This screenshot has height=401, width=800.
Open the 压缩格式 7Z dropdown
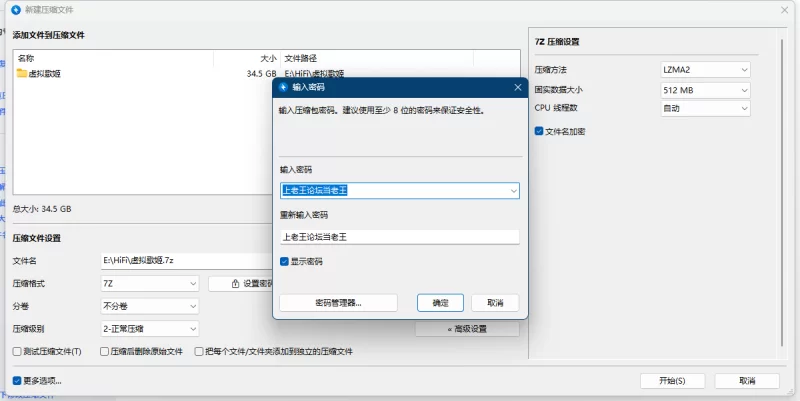click(x=149, y=283)
